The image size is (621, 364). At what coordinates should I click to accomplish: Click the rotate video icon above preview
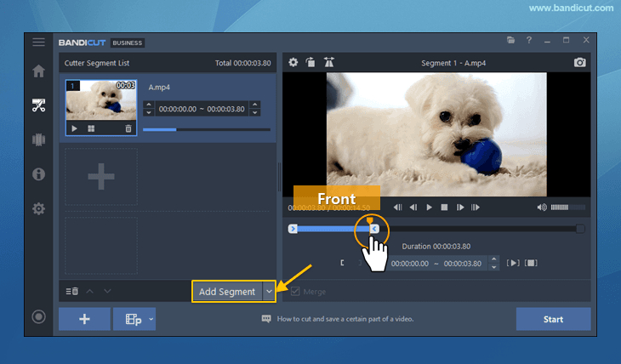tap(310, 62)
